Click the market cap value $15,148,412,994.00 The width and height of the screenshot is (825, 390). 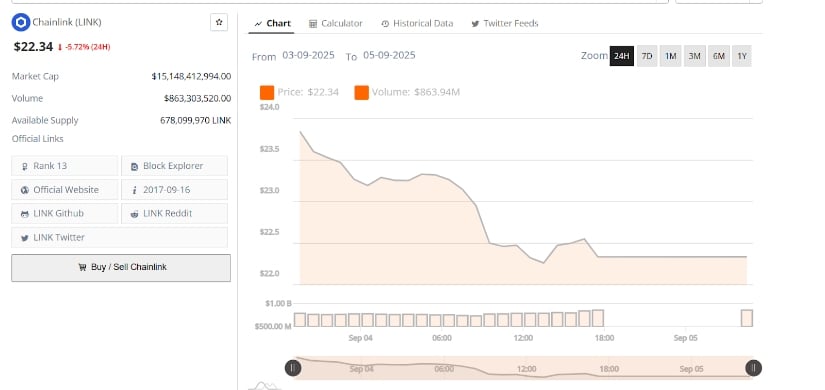191,76
